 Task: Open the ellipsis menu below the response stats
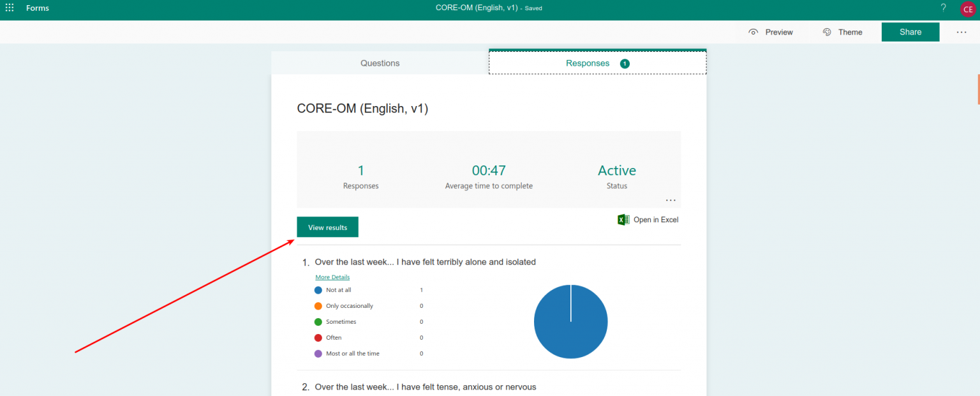click(x=670, y=200)
